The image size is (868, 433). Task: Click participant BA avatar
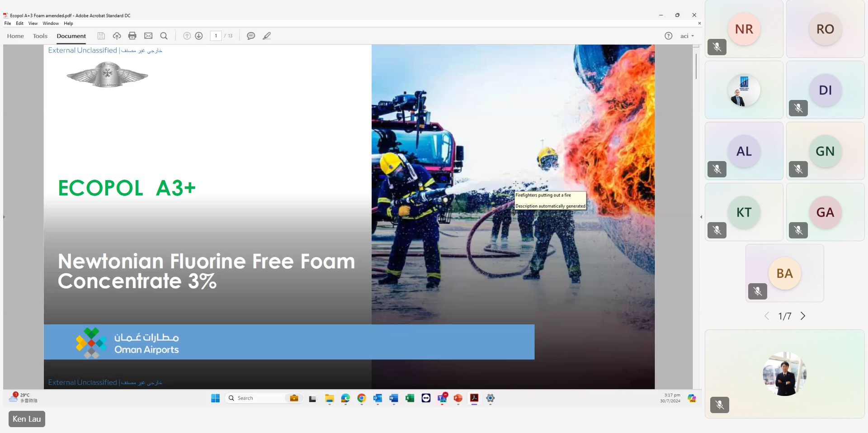coord(785,273)
